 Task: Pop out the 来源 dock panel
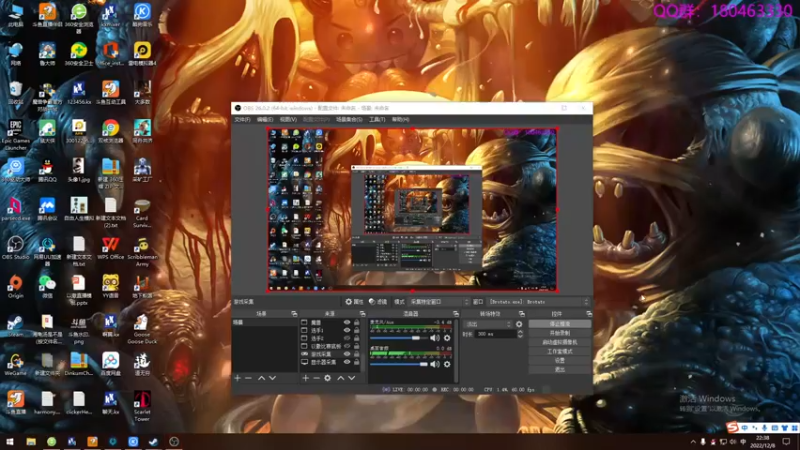(362, 314)
